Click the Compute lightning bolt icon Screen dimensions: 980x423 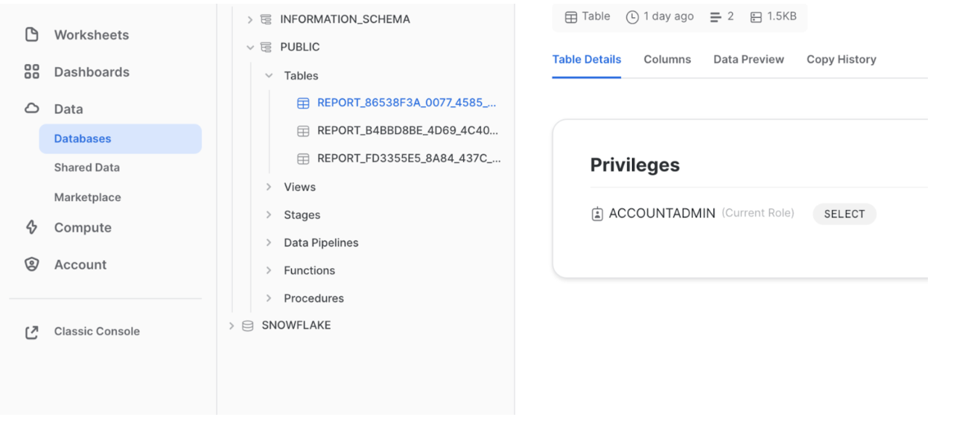31,227
